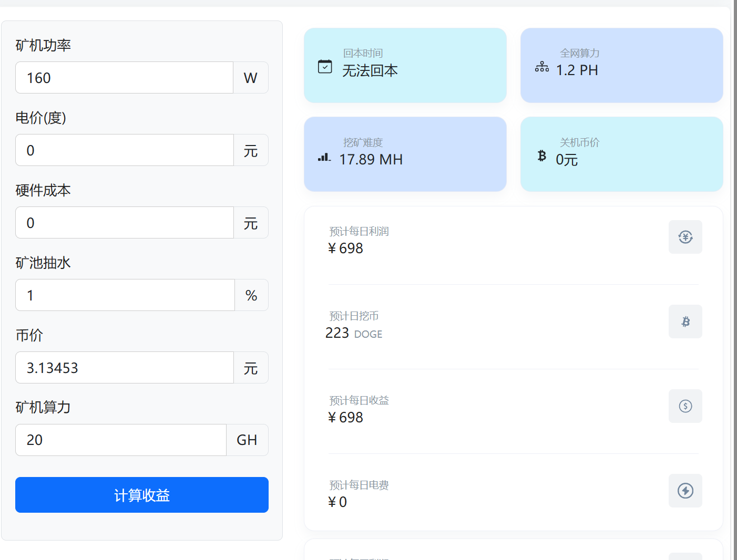Image resolution: width=737 pixels, height=560 pixels.
Task: Click the bitcoin icon beside 关机币价
Action: tap(541, 156)
